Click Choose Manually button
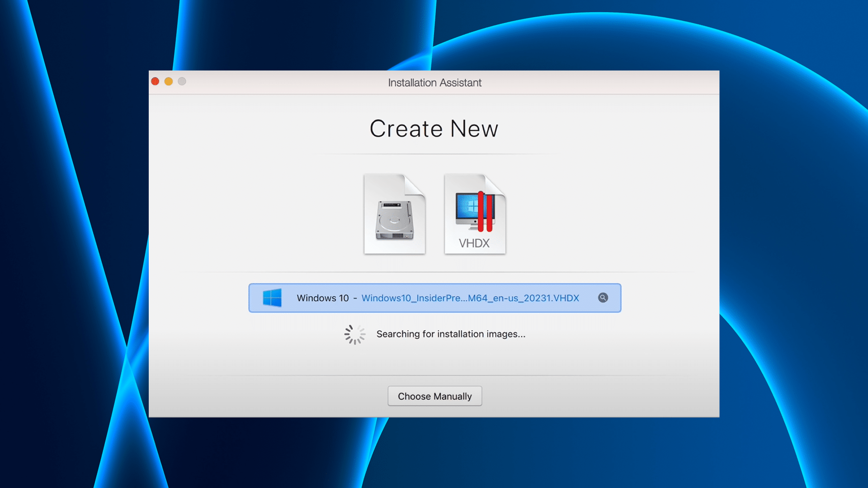This screenshot has width=868, height=488. click(x=434, y=396)
